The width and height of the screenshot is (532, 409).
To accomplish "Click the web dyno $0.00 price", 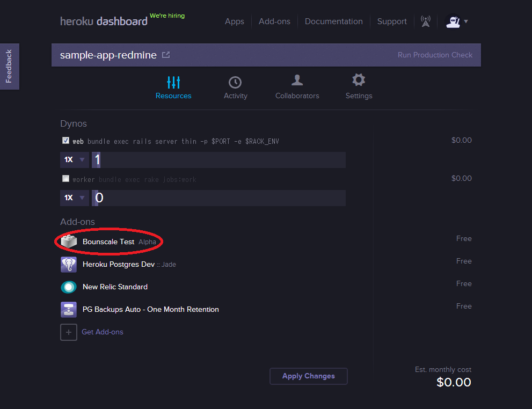I will pyautogui.click(x=462, y=140).
